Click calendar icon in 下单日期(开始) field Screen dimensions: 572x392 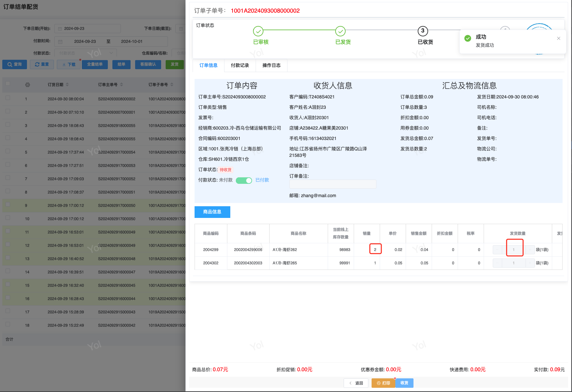point(60,29)
